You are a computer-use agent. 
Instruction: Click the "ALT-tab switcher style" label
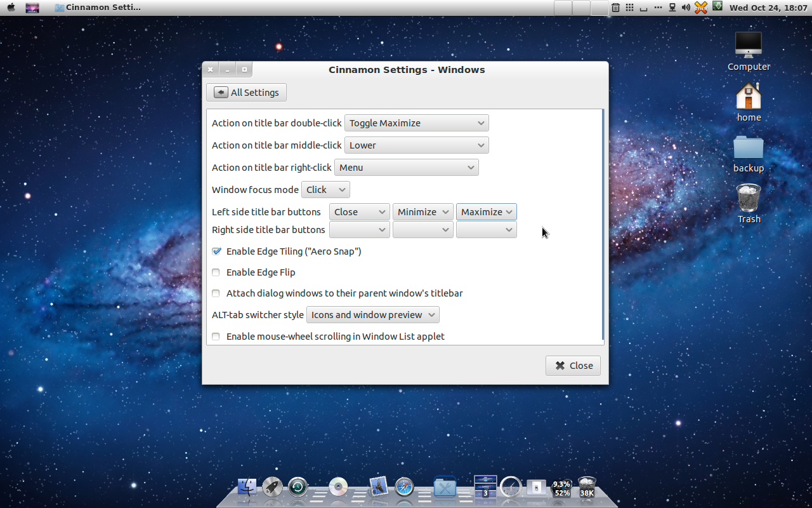258,315
